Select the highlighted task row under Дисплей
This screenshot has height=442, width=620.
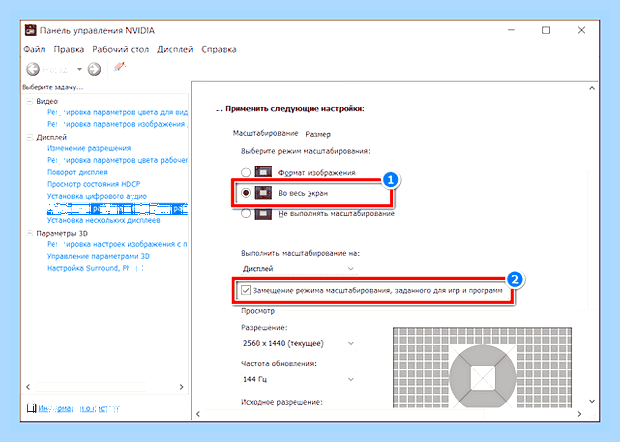point(117,208)
